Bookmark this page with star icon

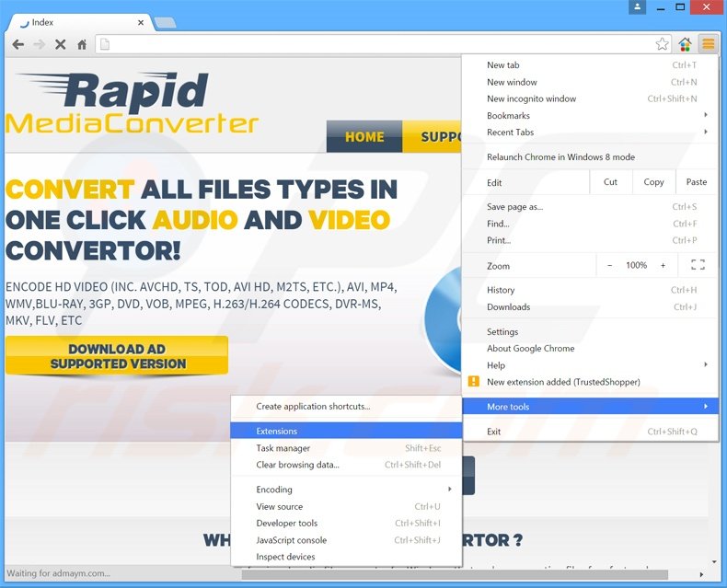(x=662, y=44)
